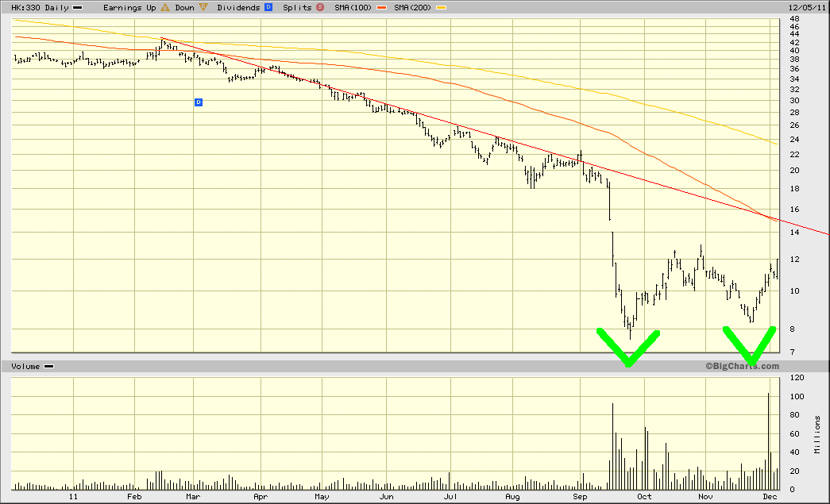The image size is (830, 504).
Task: Click the vertical 'Millions' axis label
Action: pos(818,434)
